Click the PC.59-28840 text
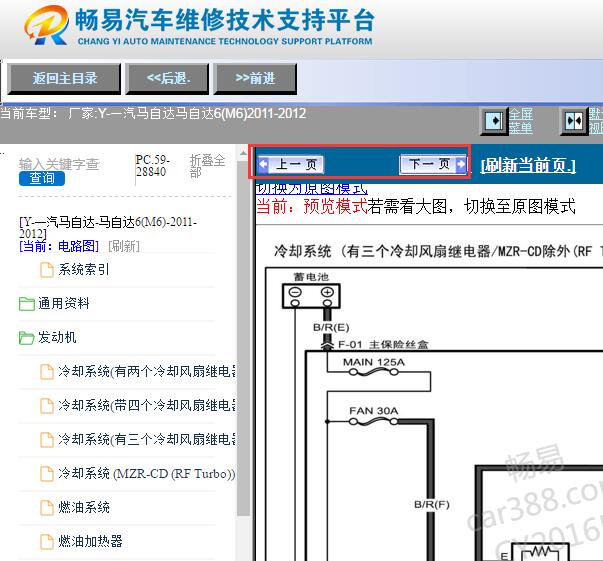Image resolution: width=603 pixels, height=561 pixels. tap(152, 166)
